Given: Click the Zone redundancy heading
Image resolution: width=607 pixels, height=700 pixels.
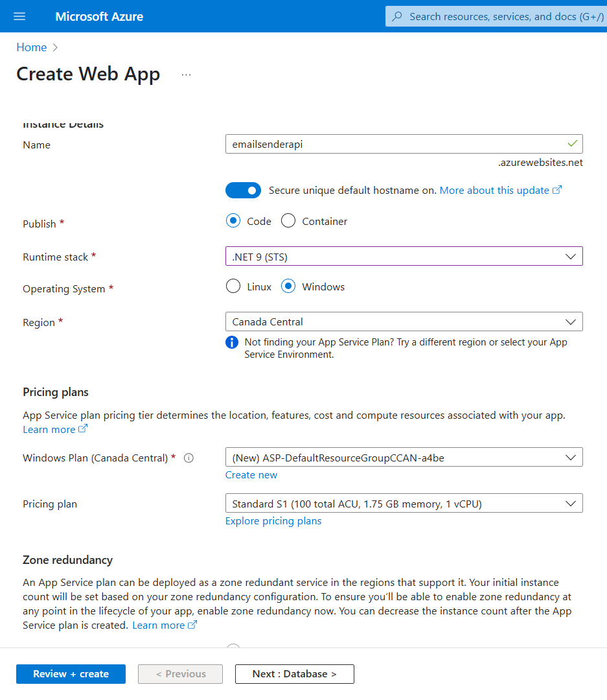Looking at the screenshot, I should pyautogui.click(x=68, y=560).
